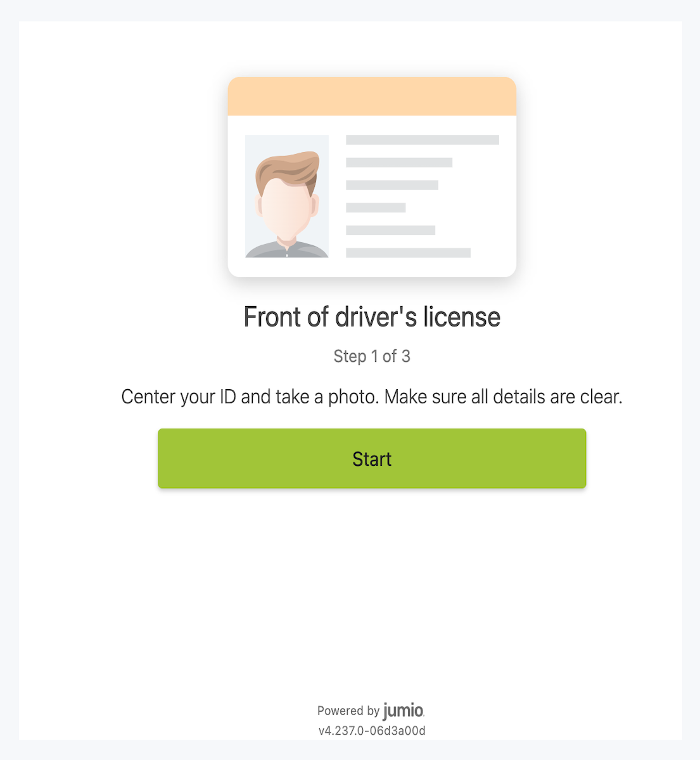This screenshot has height=760, width=700.
Task: Click the "Front of driver's license" heading
Action: (372, 317)
